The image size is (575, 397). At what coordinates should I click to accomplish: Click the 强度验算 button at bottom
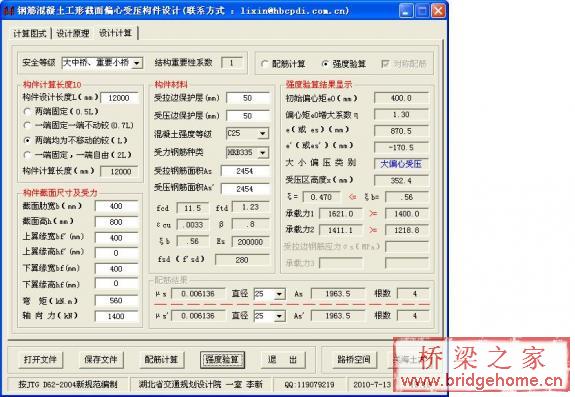click(222, 360)
